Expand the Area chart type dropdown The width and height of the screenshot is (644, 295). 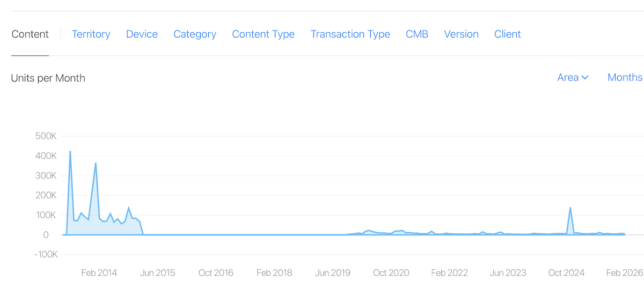[x=573, y=78]
